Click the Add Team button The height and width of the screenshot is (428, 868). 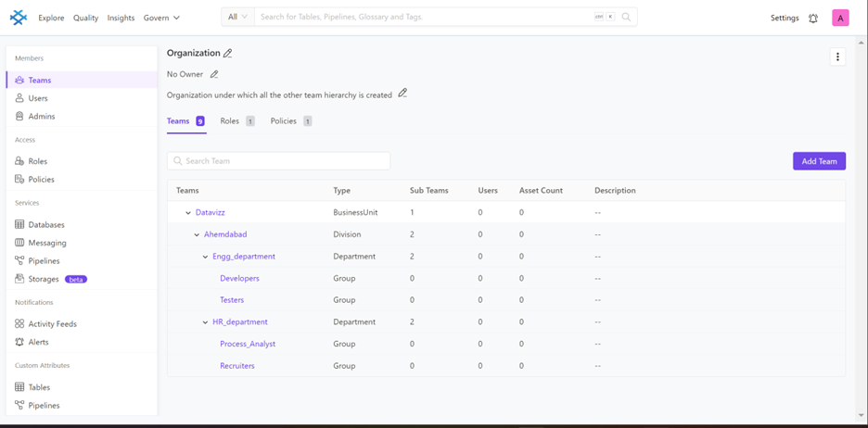pyautogui.click(x=819, y=161)
